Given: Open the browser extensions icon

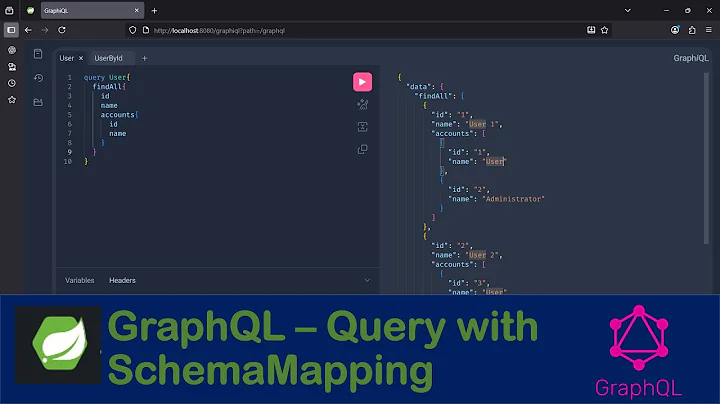Looking at the screenshot, I should coord(692,30).
